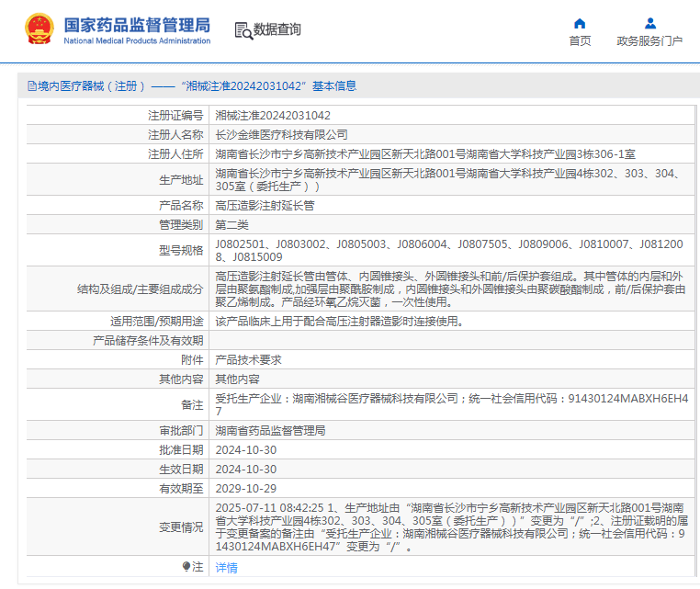Image resolution: width=700 pixels, height=589 pixels.
Task: Click the 管理类别 label
Action: pyautogui.click(x=181, y=224)
